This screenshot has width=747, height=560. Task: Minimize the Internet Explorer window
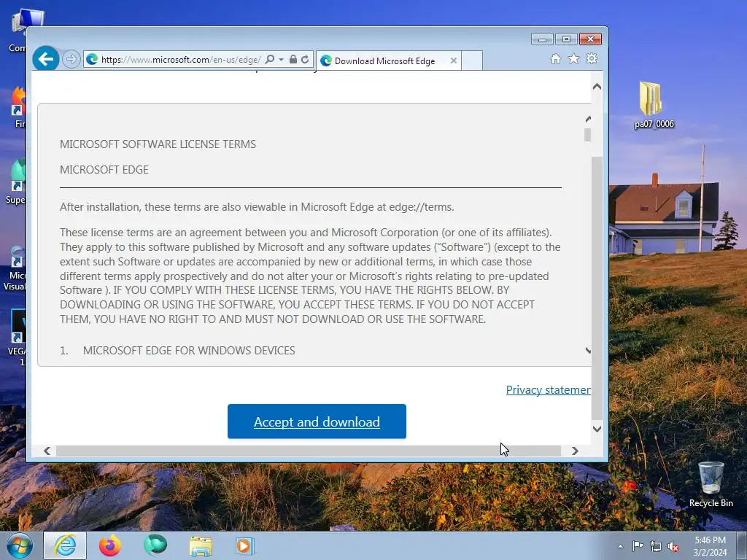[x=542, y=39]
